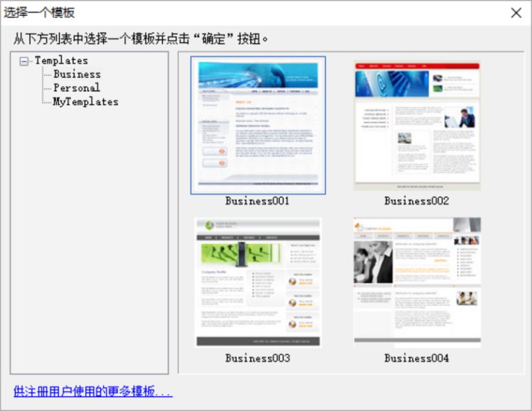This screenshot has height=411, width=532.
Task: Click the dialog title "选择一个模板"
Action: tap(40, 13)
